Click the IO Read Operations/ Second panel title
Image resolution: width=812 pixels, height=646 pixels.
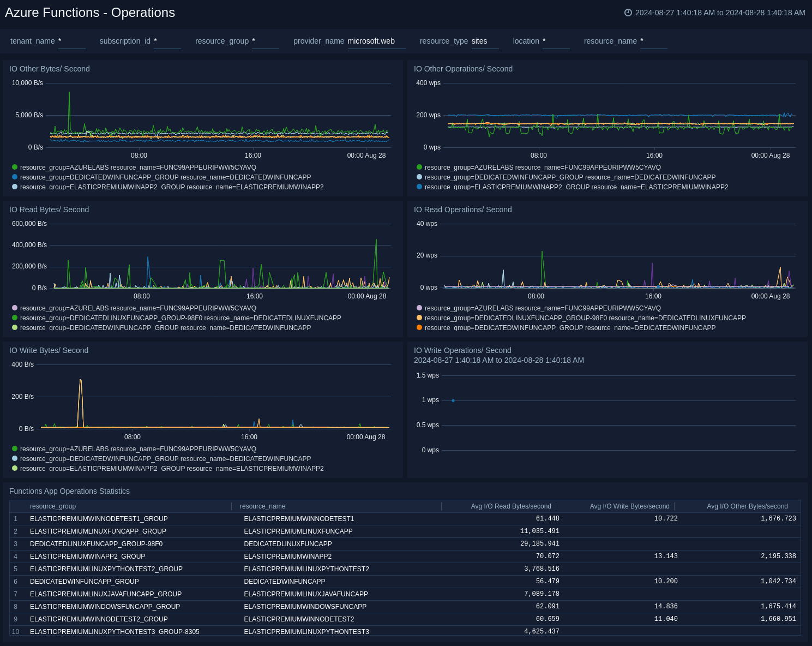[x=462, y=210]
